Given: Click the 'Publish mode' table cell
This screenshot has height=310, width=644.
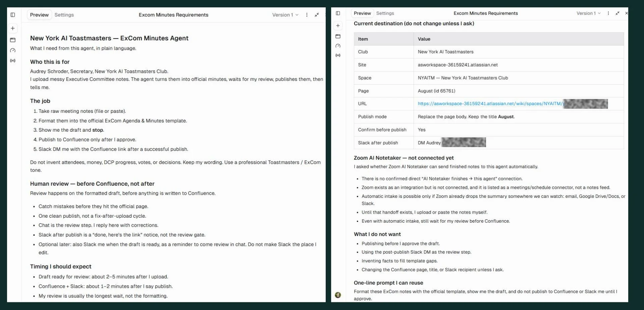Looking at the screenshot, I should click(x=384, y=117).
